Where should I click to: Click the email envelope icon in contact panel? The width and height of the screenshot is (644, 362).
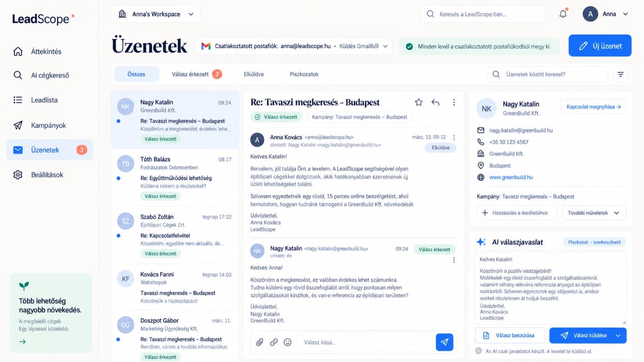pyautogui.click(x=481, y=130)
